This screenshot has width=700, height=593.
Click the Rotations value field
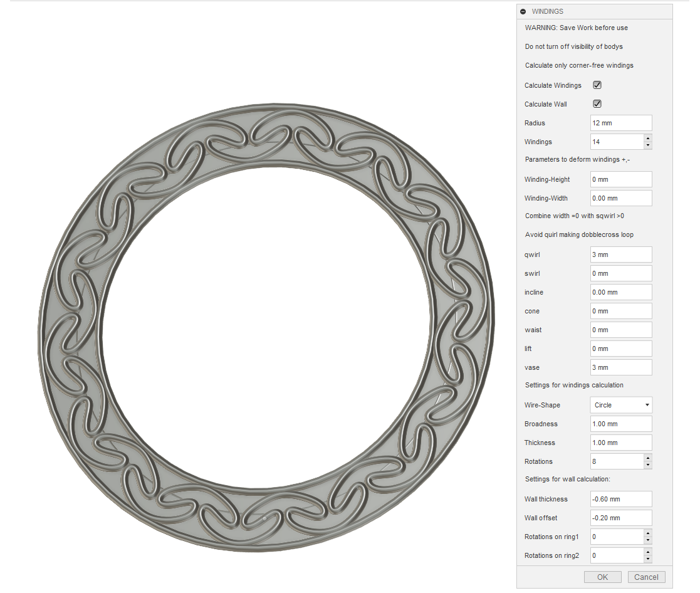[x=617, y=461]
